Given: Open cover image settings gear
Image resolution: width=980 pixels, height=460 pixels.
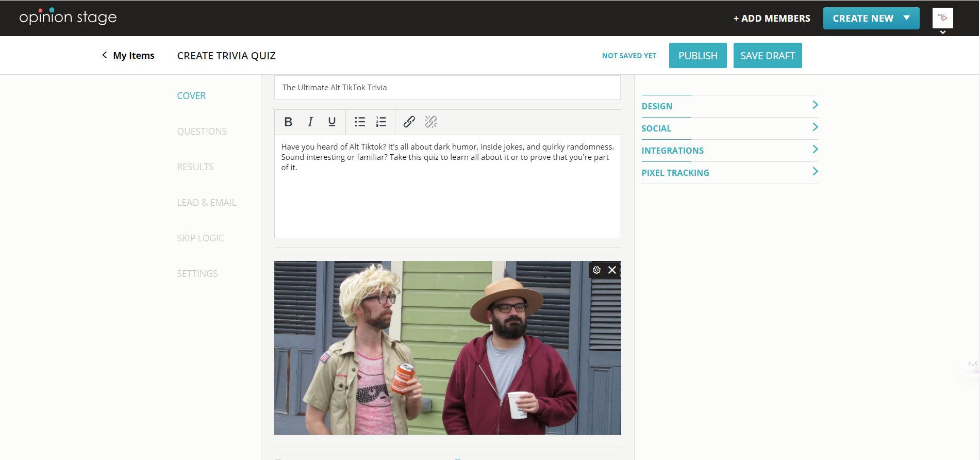Looking at the screenshot, I should tap(596, 270).
